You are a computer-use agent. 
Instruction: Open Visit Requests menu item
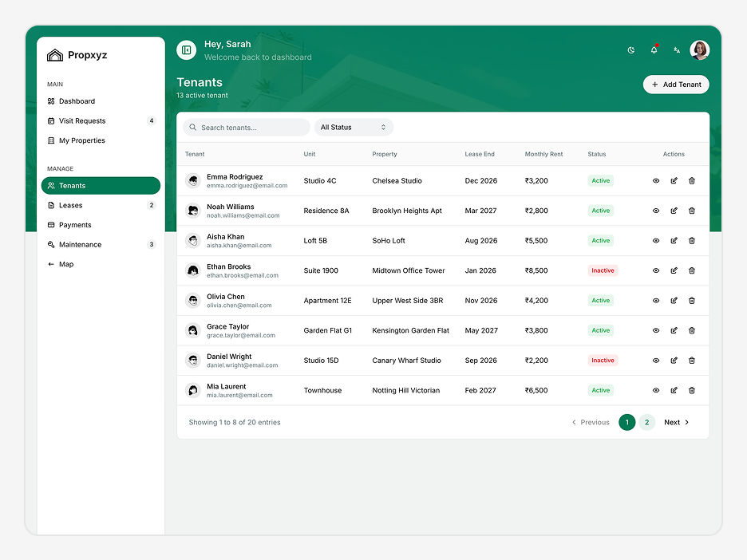pyautogui.click(x=101, y=120)
